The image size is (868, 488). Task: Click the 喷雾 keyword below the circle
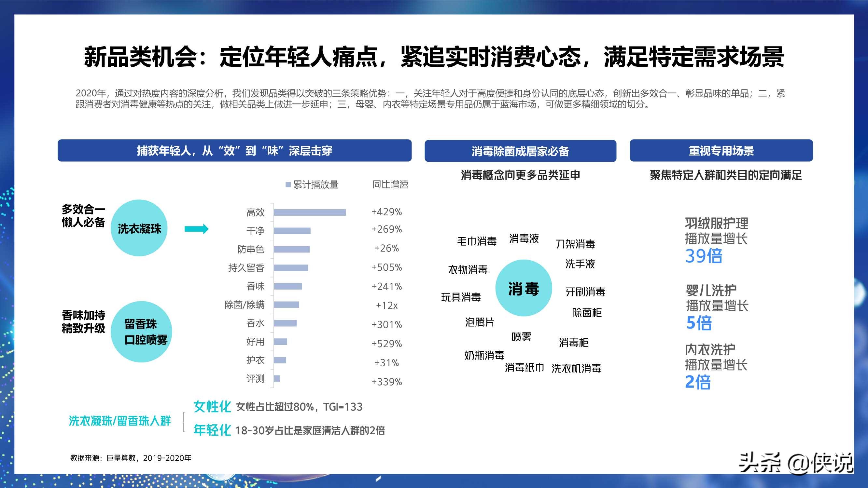pyautogui.click(x=521, y=337)
